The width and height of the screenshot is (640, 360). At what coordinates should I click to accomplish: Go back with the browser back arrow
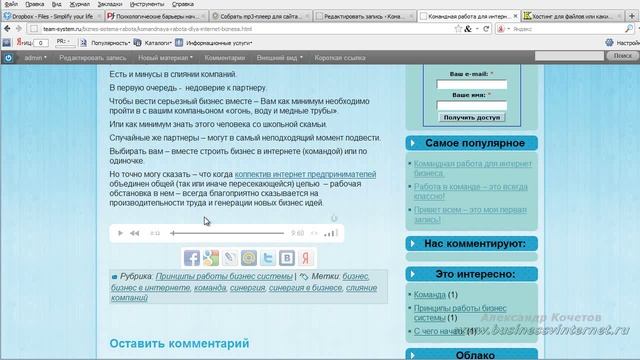[x=7, y=29]
